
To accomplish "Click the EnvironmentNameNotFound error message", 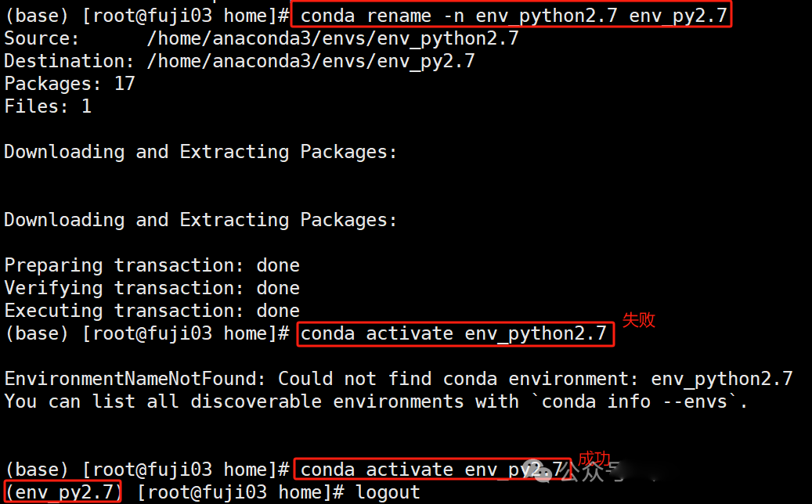I will 399,379.
